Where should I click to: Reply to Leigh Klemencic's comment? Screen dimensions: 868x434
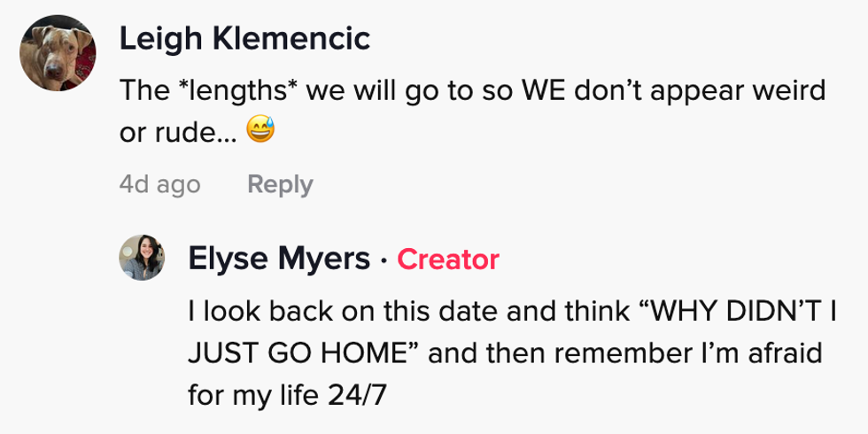pos(280,184)
